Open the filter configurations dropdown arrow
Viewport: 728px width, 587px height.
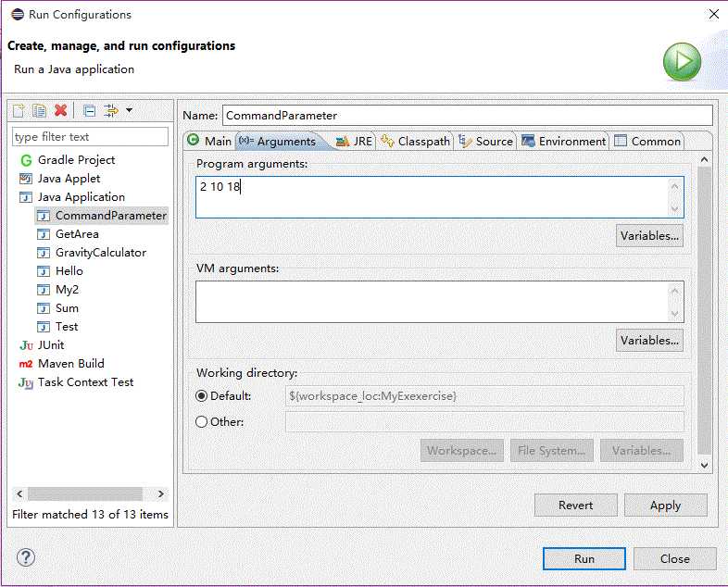[129, 111]
